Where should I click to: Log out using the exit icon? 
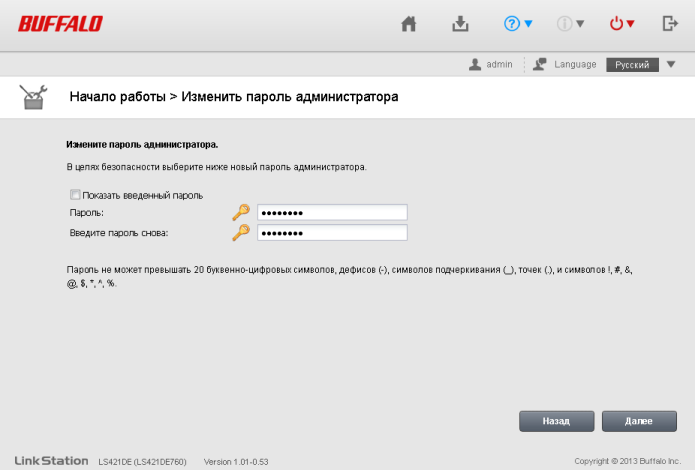670,24
